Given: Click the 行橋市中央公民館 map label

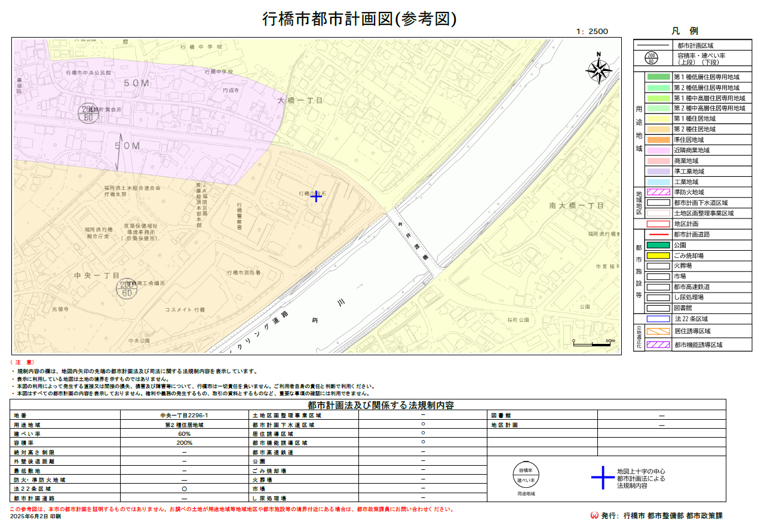Looking at the screenshot, I should point(88,72).
